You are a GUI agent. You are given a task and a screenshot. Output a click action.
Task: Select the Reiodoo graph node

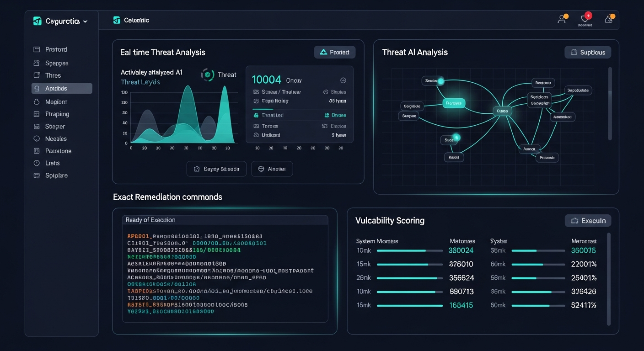click(543, 83)
